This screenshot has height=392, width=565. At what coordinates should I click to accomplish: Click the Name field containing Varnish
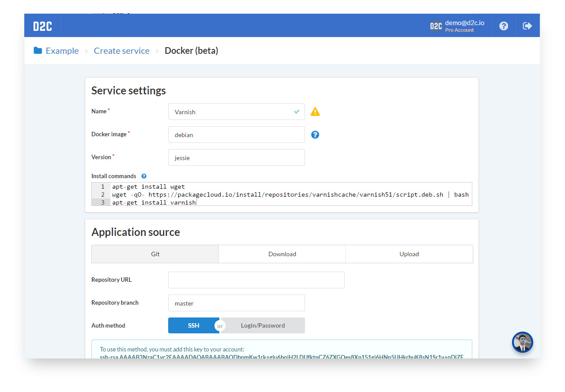tap(237, 112)
